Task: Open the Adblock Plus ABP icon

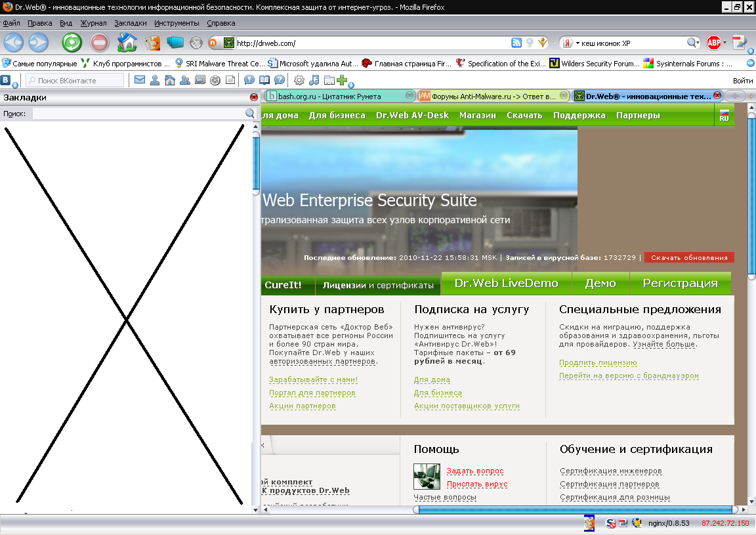Action: click(x=713, y=43)
